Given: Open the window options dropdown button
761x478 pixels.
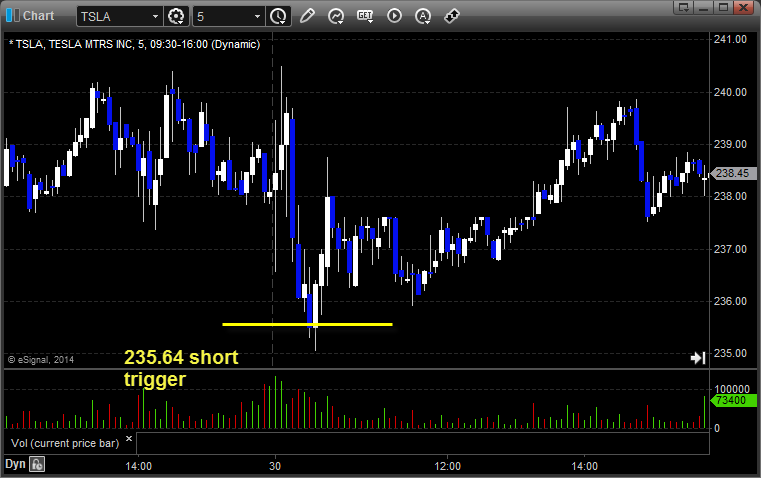Looking at the screenshot, I should [x=684, y=7].
